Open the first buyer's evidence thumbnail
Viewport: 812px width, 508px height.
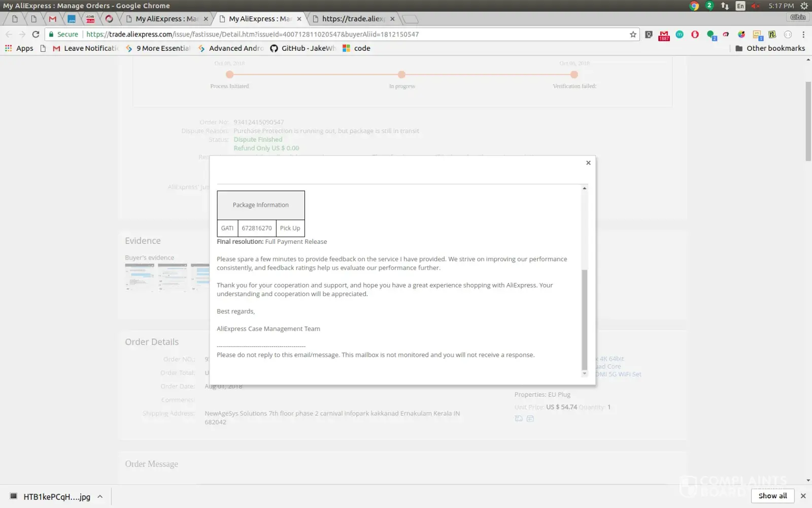(x=140, y=277)
